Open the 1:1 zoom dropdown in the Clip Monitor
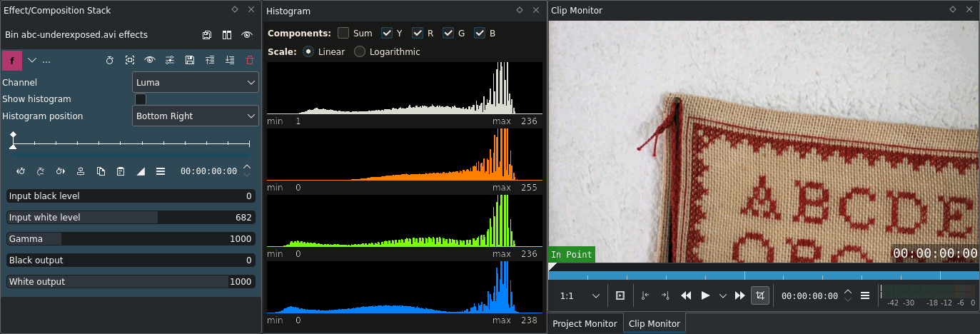This screenshot has width=980, height=334. click(x=580, y=295)
